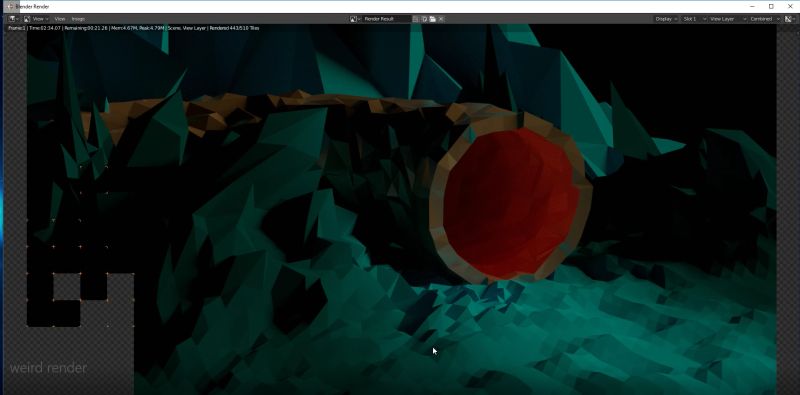Viewport: 800px width, 395px height.
Task: Minimize the Blender Render window
Action: (753, 7)
